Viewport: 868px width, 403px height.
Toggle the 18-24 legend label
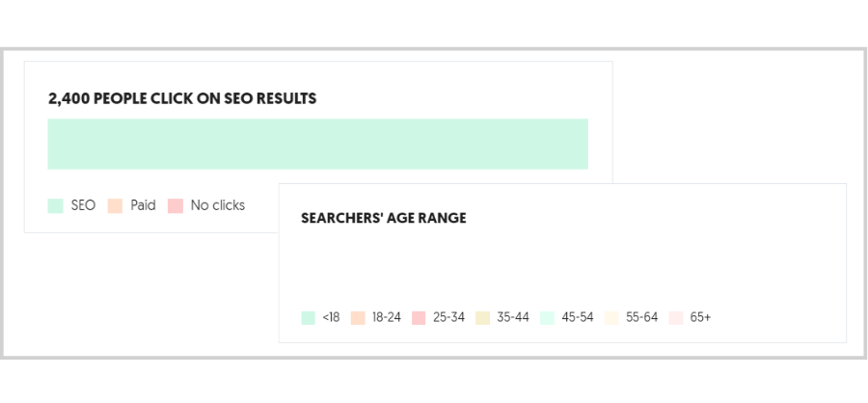click(x=387, y=317)
